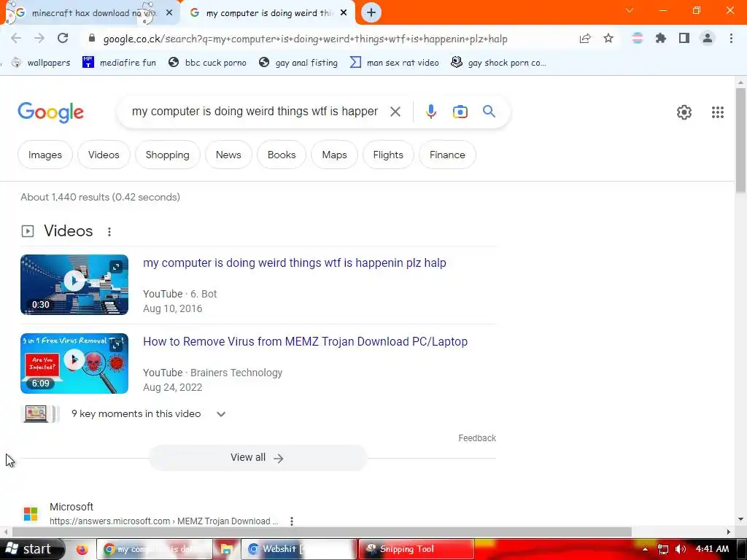Image resolution: width=747 pixels, height=560 pixels.
Task: Toggle the browser side panel
Action: pyautogui.click(x=684, y=38)
